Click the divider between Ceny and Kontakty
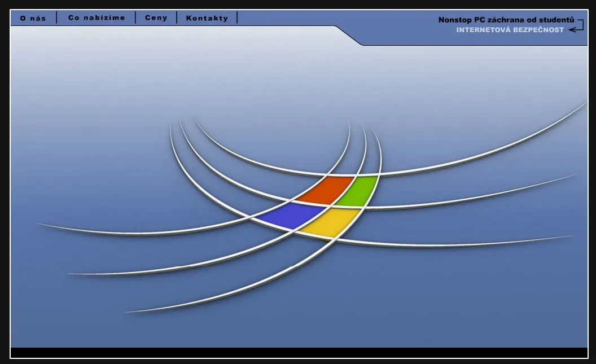The image size is (596, 364). [177, 18]
